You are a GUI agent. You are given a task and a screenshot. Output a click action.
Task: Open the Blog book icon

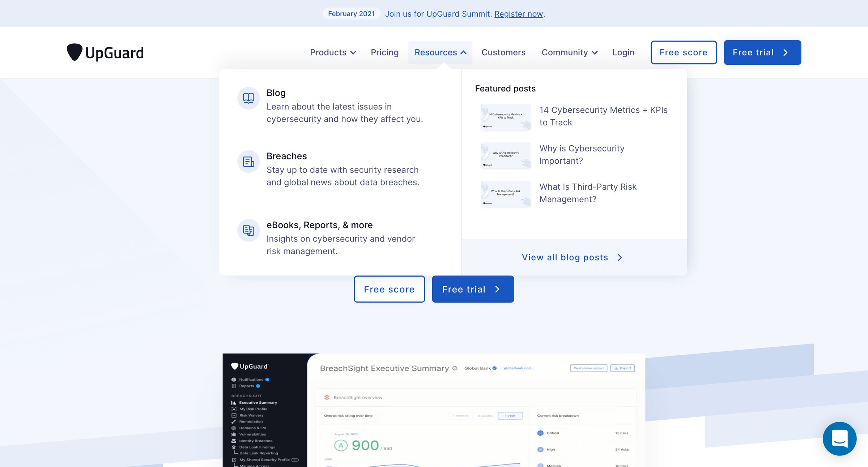[x=248, y=98]
